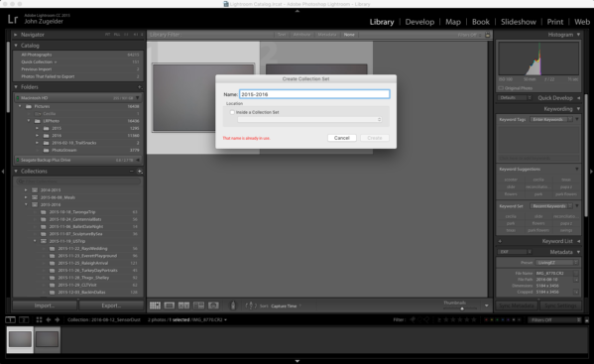Select the Metadata tab in Library Filter

tap(327, 35)
